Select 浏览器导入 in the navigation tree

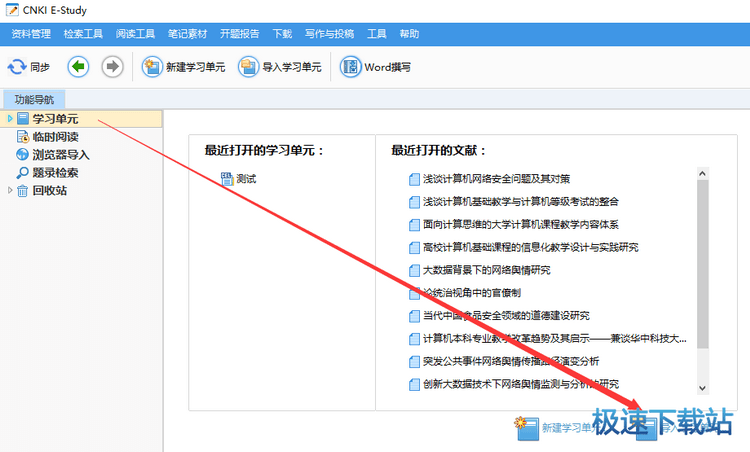coord(60,154)
